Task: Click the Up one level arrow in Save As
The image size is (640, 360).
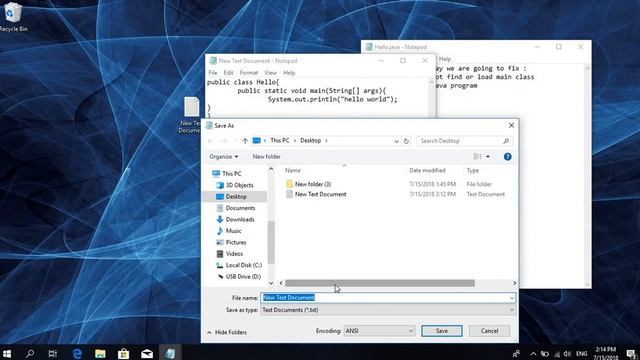Action: pyautogui.click(x=245, y=141)
